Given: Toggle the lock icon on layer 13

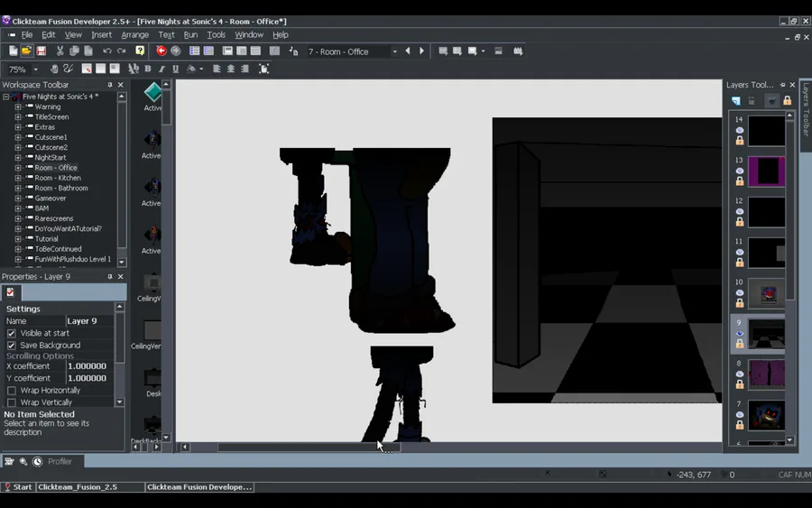Looking at the screenshot, I should (740, 181).
